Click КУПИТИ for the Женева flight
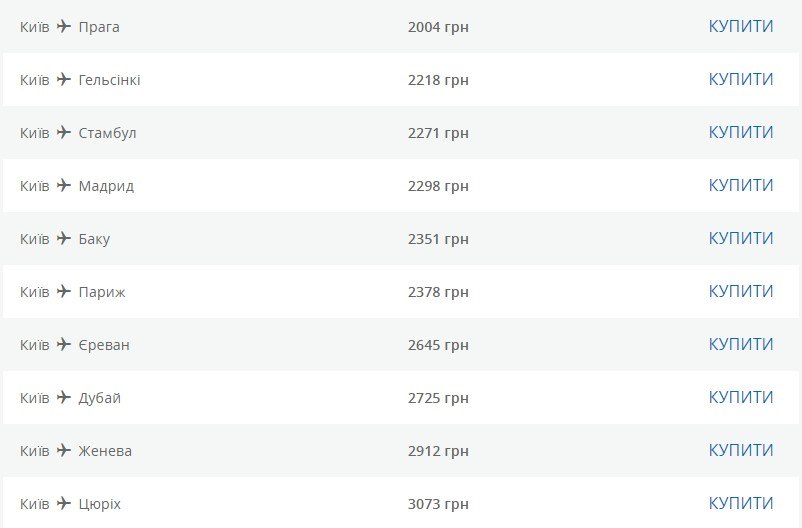This screenshot has width=802, height=528. [x=741, y=450]
